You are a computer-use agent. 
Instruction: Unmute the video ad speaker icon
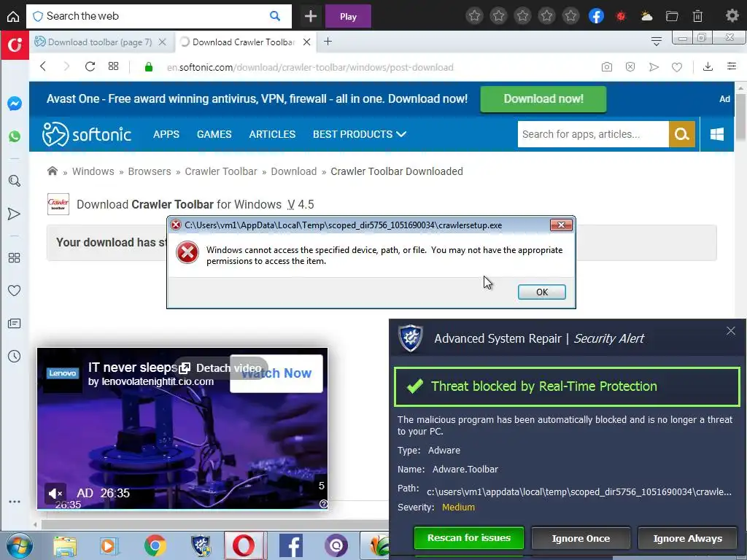pos(55,494)
